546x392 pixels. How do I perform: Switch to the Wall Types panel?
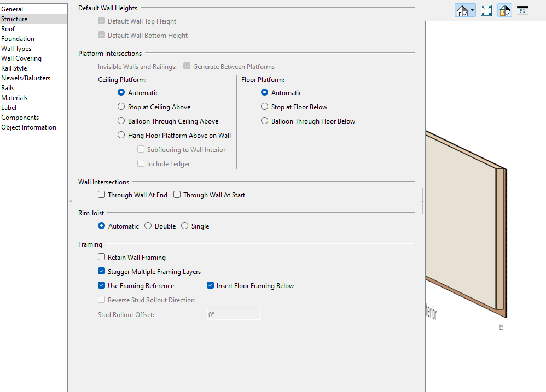pos(16,49)
